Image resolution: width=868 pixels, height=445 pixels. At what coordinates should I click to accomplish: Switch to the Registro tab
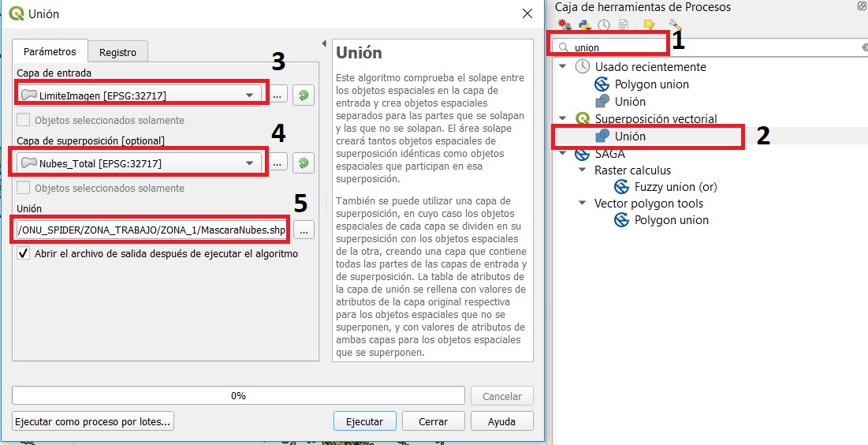click(x=117, y=52)
